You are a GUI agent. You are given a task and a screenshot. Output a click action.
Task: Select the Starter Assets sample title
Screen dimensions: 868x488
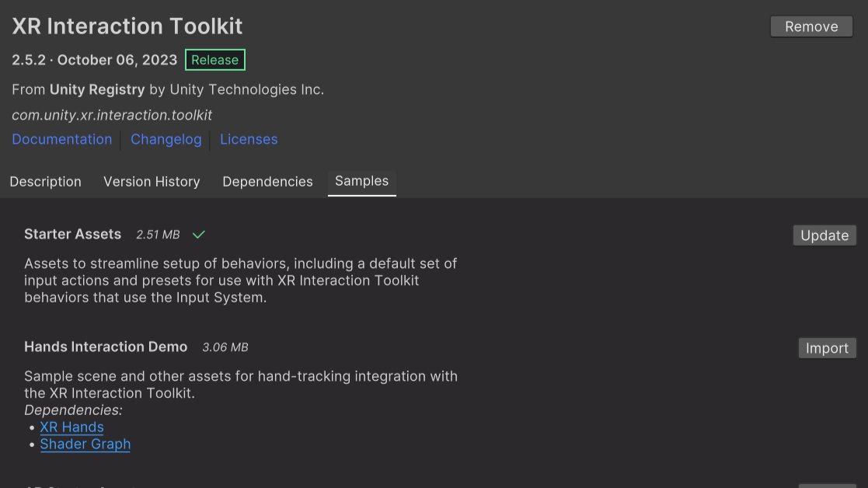click(72, 234)
